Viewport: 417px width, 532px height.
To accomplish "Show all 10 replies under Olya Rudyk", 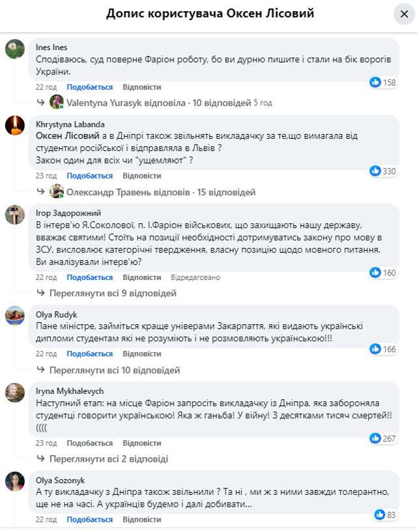I will [x=115, y=370].
